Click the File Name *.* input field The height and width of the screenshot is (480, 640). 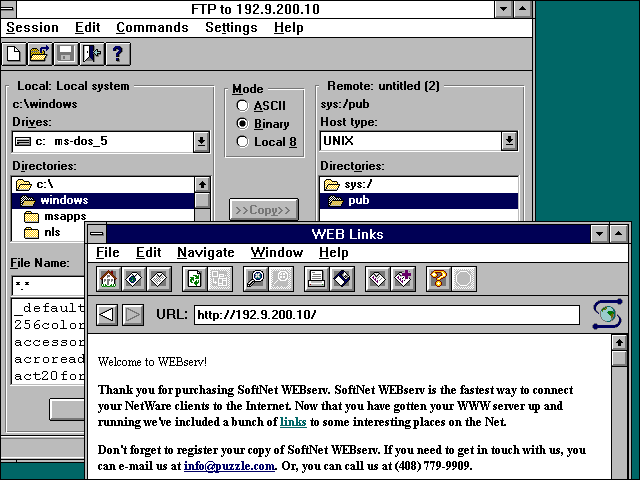[x=49, y=286]
